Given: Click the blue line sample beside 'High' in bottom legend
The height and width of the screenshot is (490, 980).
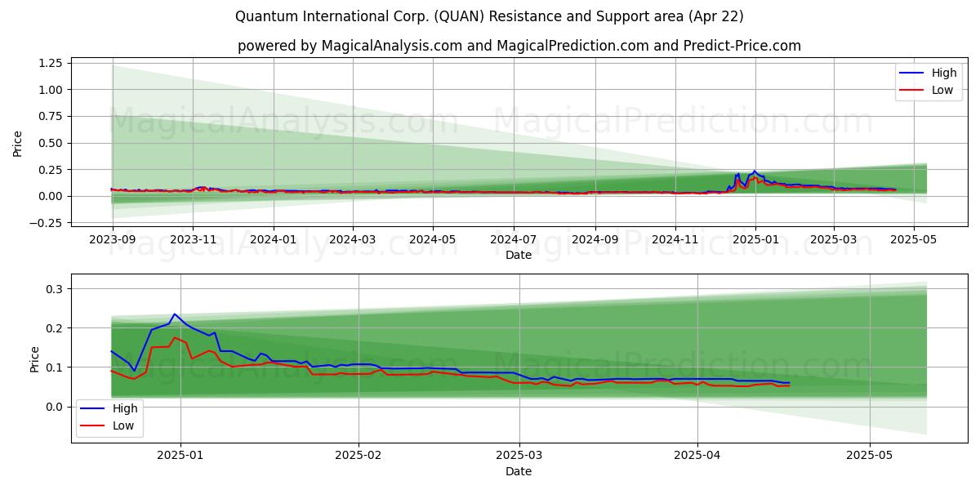Looking at the screenshot, I should pos(93,409).
